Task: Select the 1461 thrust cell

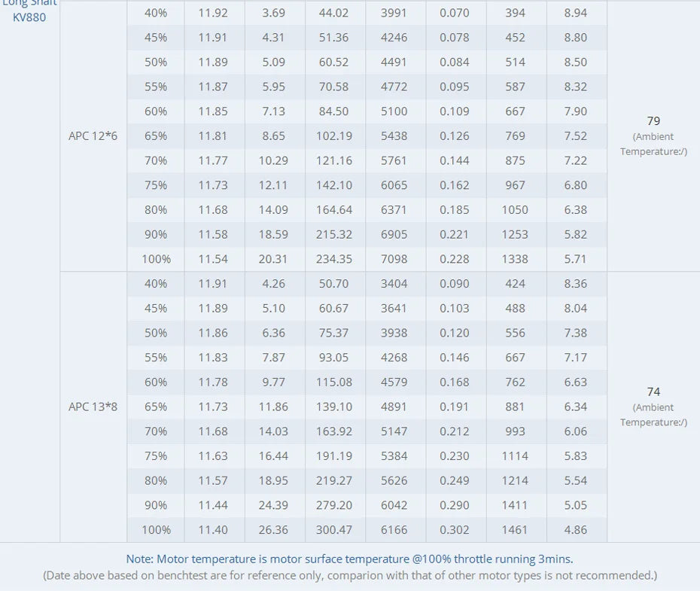Action: pyautogui.click(x=515, y=530)
